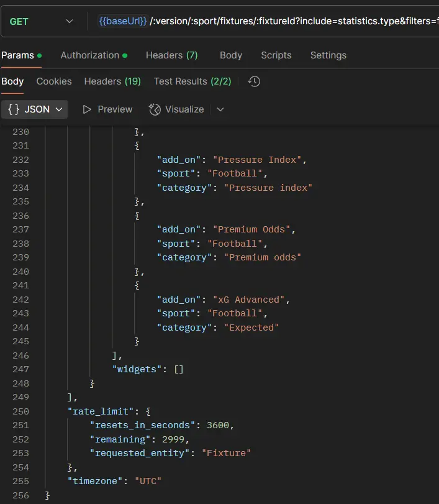This screenshot has width=439, height=504.
Task: Select the "Premium Odds" add_on value
Action: tap(251, 229)
